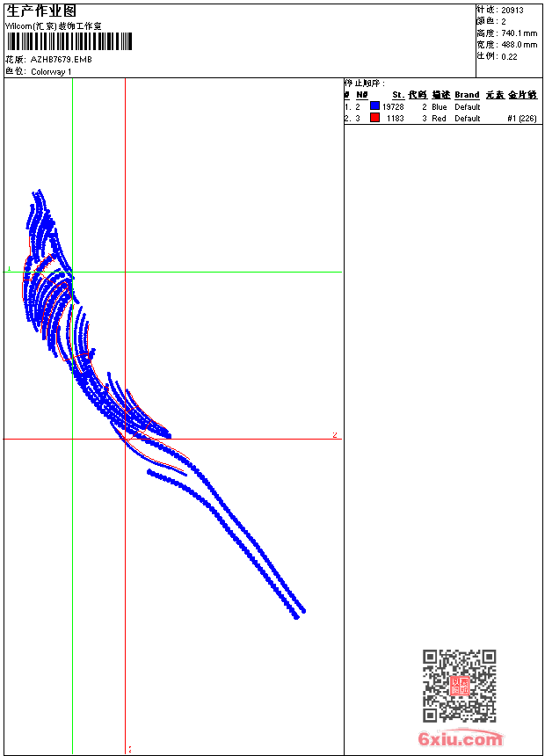Click the St. column header

(x=397, y=95)
